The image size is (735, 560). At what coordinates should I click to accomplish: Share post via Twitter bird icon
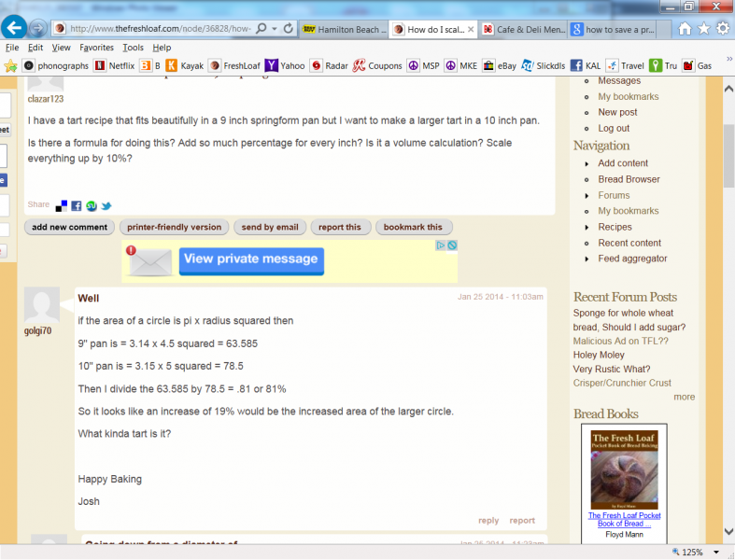pos(106,206)
